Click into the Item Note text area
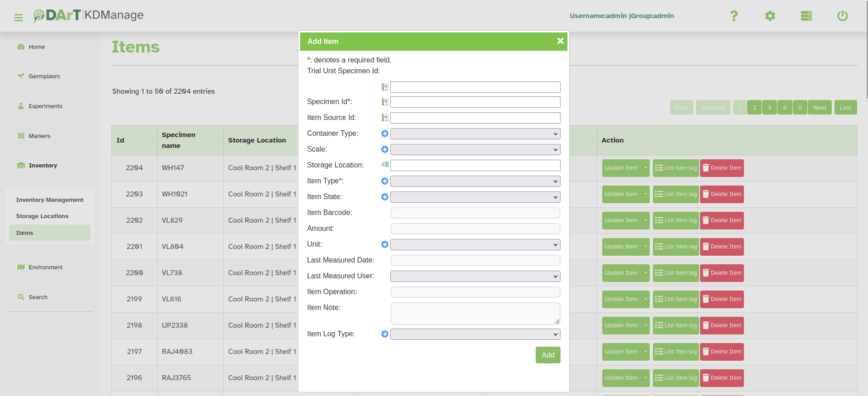The width and height of the screenshot is (868, 396). 475,313
